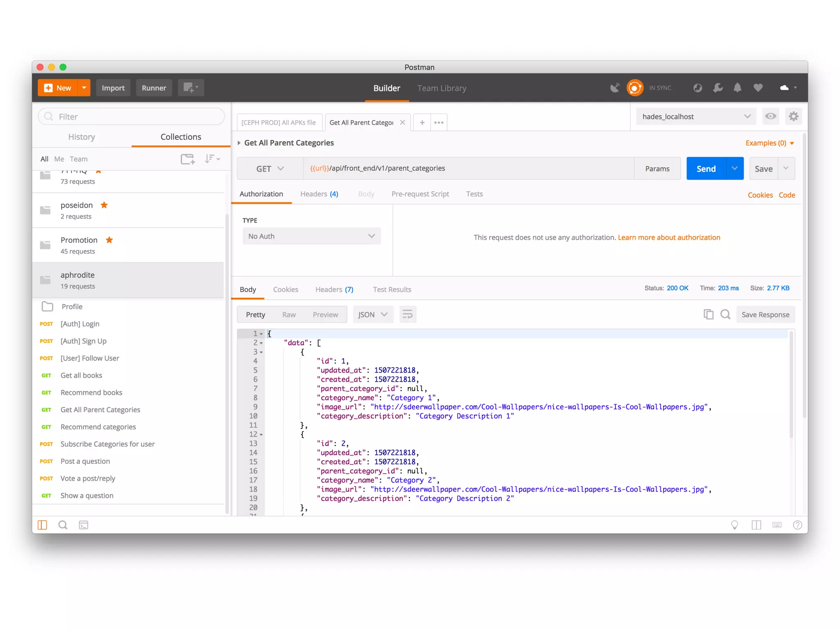Toggle sidebar icon at bottom left

pyautogui.click(x=43, y=525)
